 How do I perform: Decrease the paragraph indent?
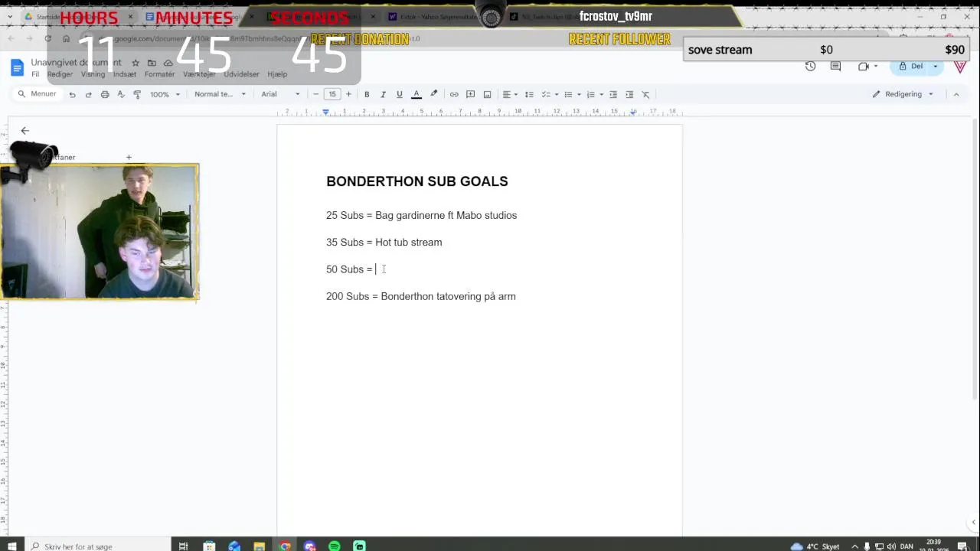[x=613, y=94]
